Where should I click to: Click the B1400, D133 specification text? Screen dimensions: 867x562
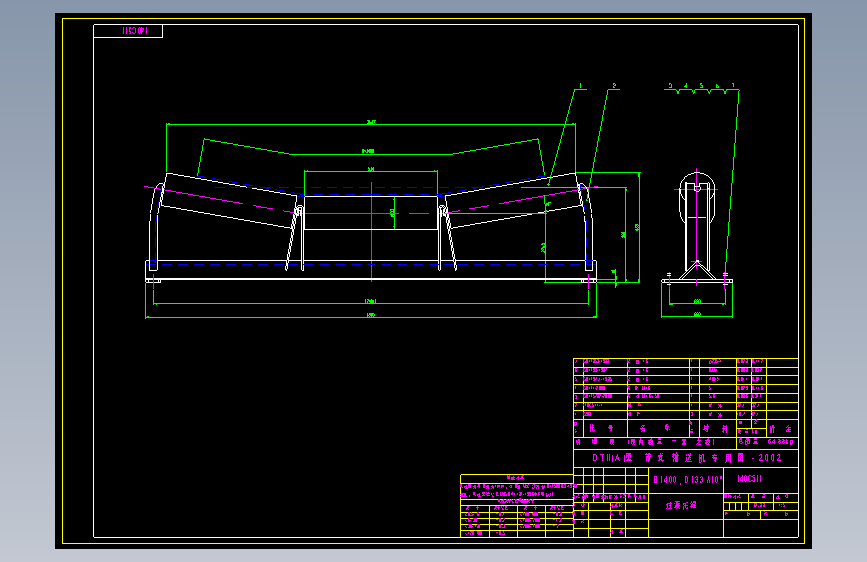click(x=687, y=480)
